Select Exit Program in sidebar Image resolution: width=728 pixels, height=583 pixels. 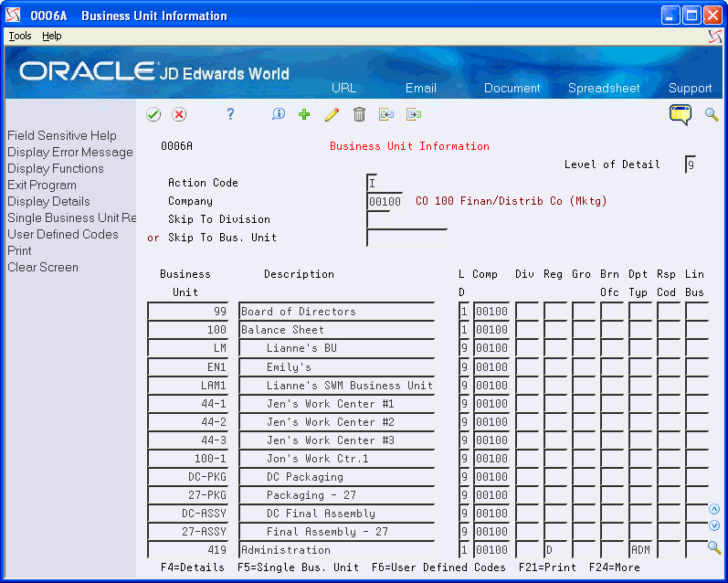[x=42, y=185]
